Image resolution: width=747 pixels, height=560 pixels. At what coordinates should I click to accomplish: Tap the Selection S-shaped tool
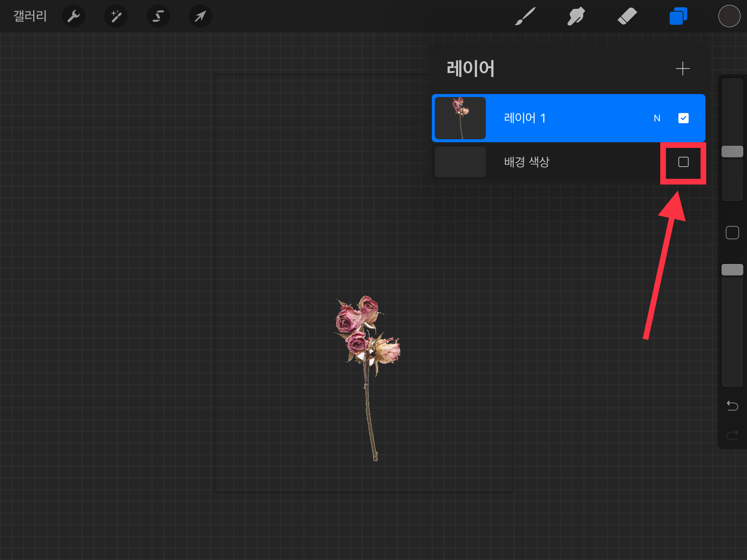pos(158,16)
